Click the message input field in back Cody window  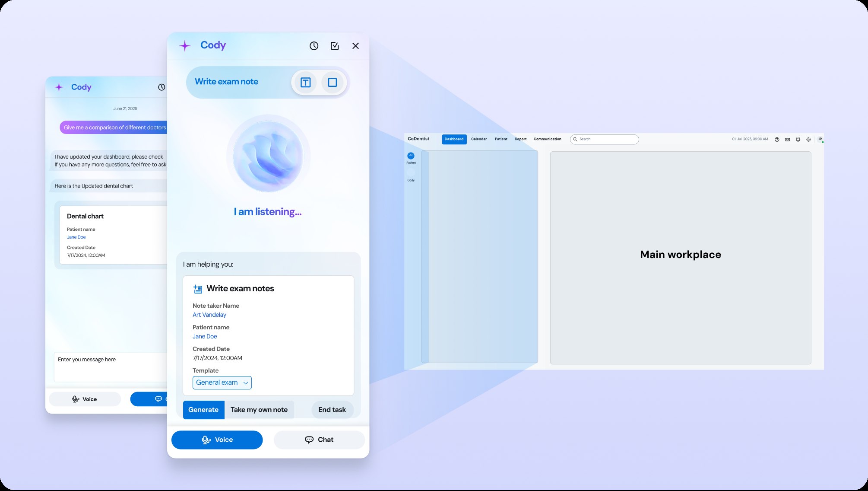tap(111, 367)
